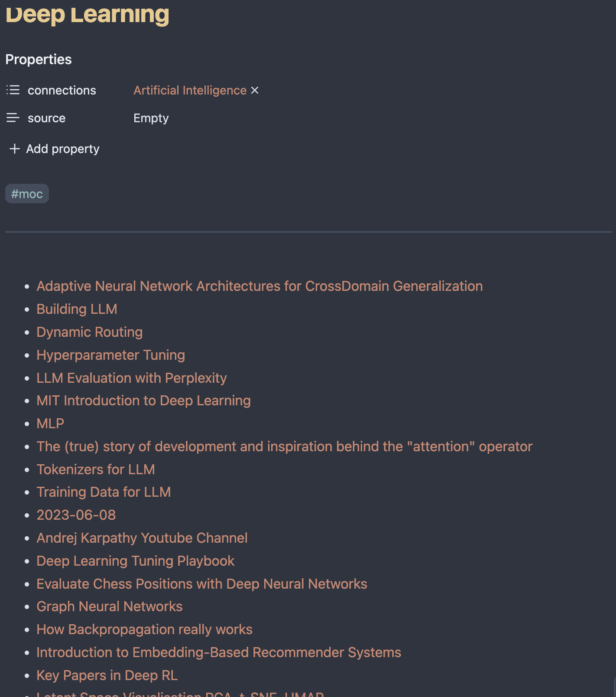
Task: Remove the Artificial Intelligence connection
Action: (255, 90)
